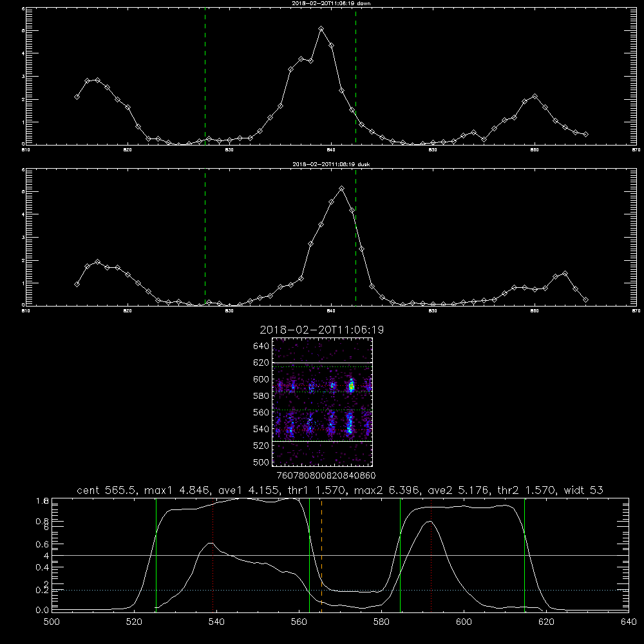644x644 pixels.
Task: Click the dawn plot title text
Action: (331, 3)
